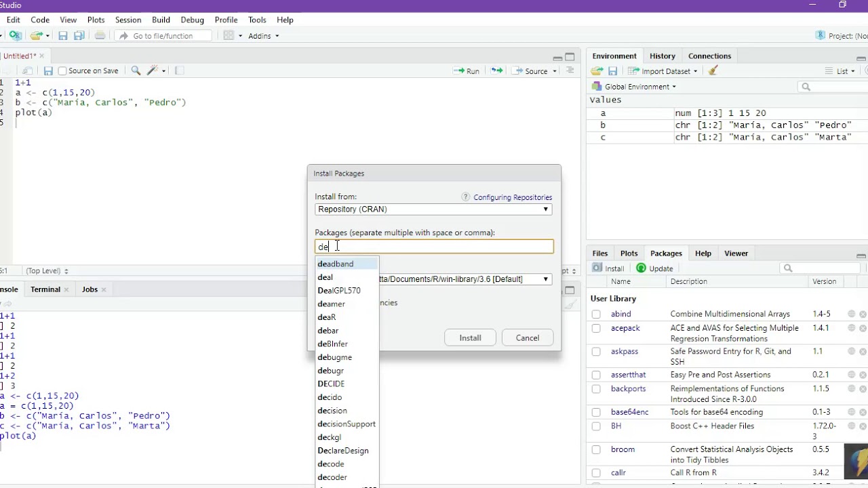This screenshot has height=488, width=868.
Task: Open the Global Environment dropdown
Action: coord(633,87)
